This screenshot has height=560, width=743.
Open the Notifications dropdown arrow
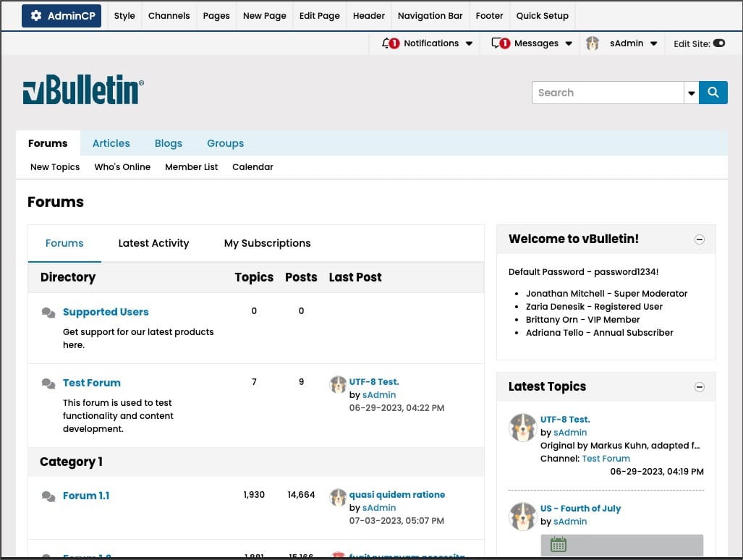(x=469, y=43)
